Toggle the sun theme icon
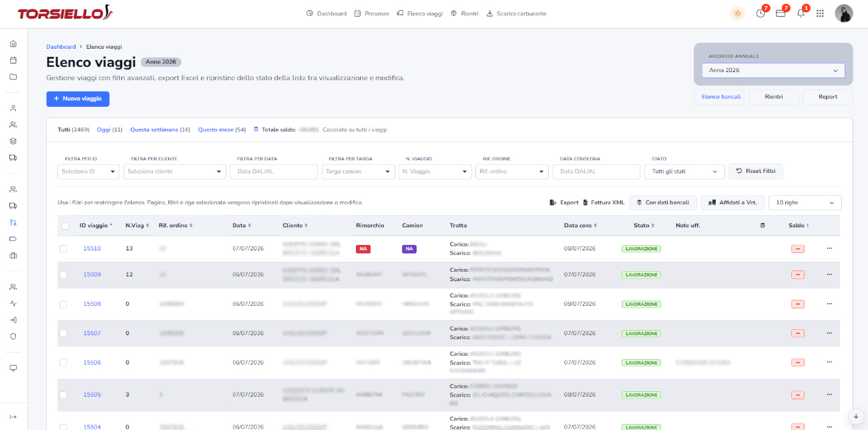This screenshot has height=430, width=868. point(737,13)
